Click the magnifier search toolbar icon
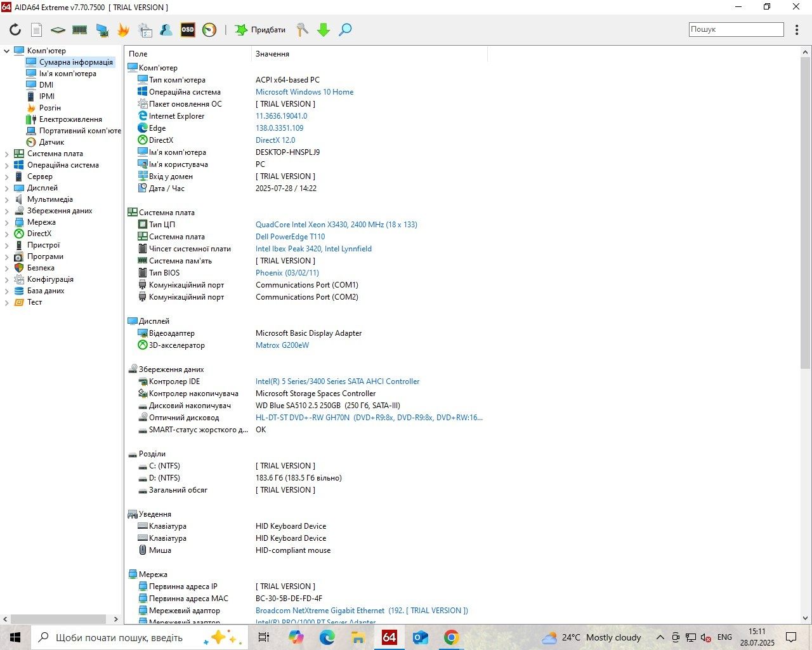This screenshot has height=650, width=812. tap(345, 30)
